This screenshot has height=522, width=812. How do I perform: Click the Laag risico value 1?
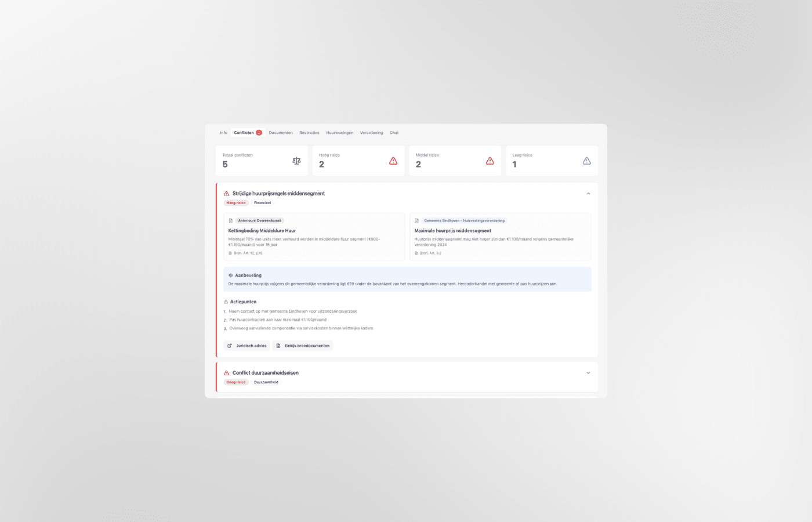pos(514,165)
